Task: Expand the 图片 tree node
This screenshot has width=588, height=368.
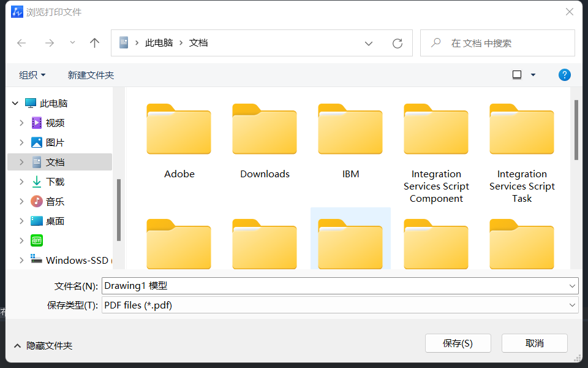Action: pyautogui.click(x=22, y=142)
